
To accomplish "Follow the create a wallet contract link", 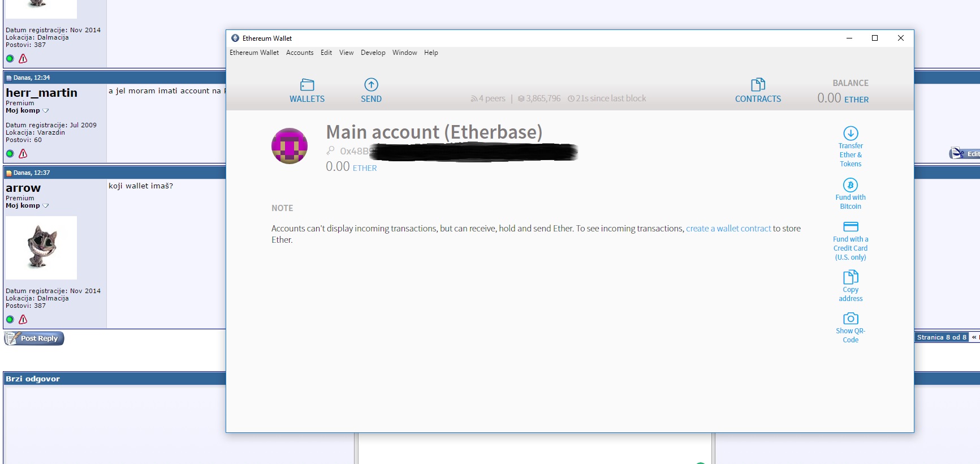I will tap(728, 229).
